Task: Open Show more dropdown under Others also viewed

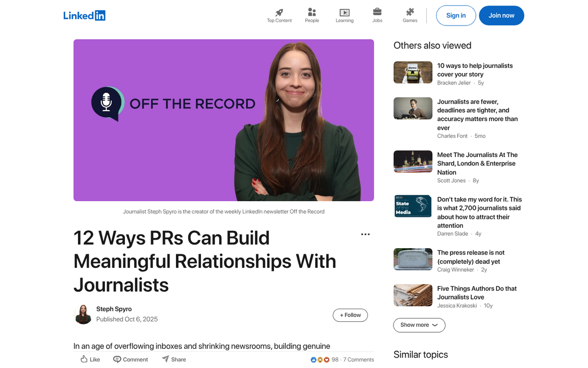Action: coord(419,325)
